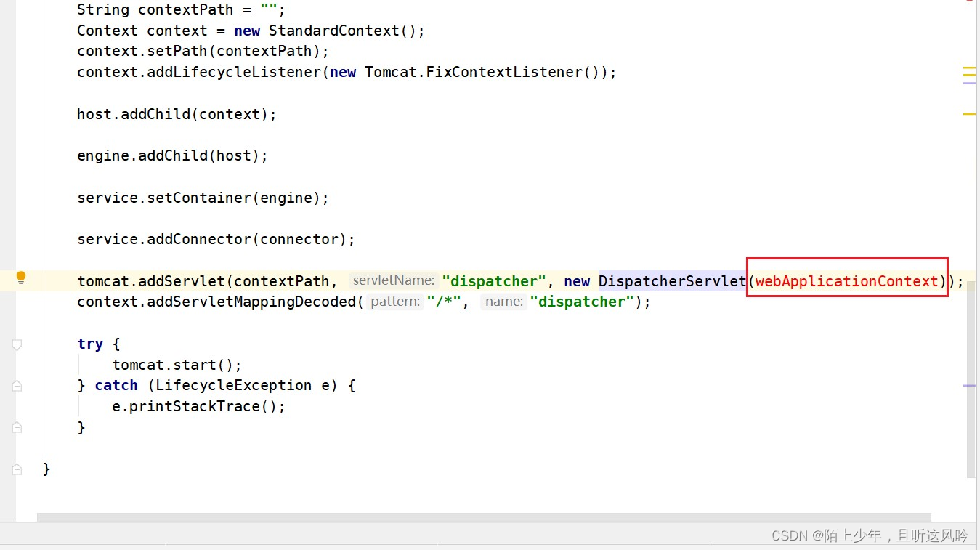This screenshot has width=980, height=550.
Task: Click the LifecycleException type name
Action: tap(234, 386)
